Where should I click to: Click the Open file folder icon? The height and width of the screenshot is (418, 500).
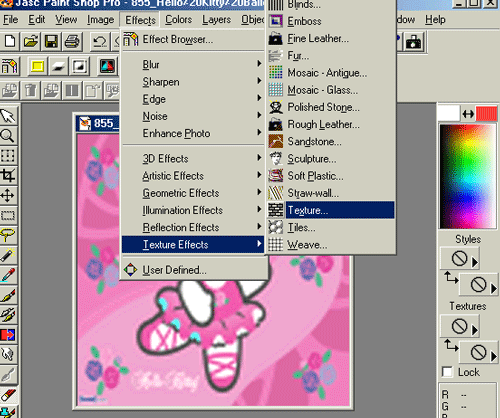[31, 42]
